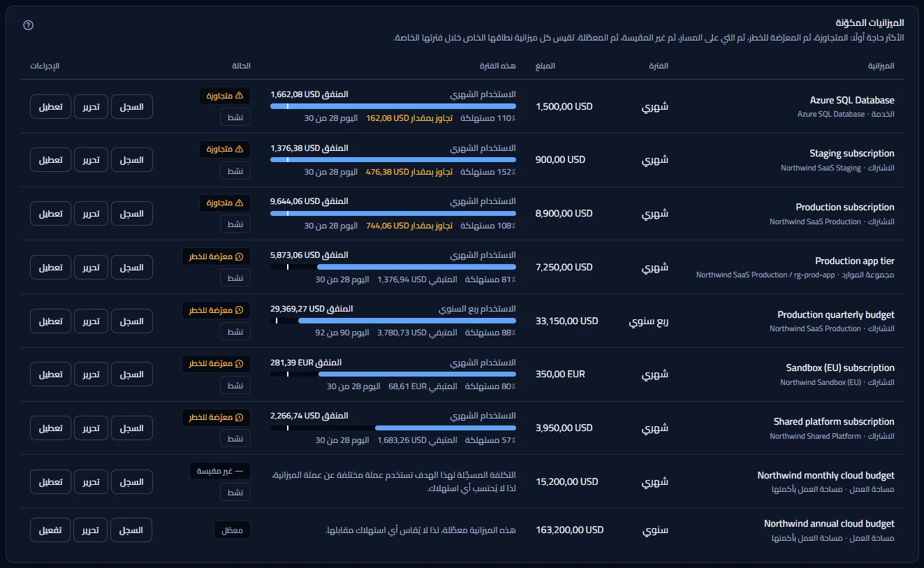Open السجل for the Northwind annual cloud budget
The width and height of the screenshot is (924, 568).
pyautogui.click(x=131, y=530)
